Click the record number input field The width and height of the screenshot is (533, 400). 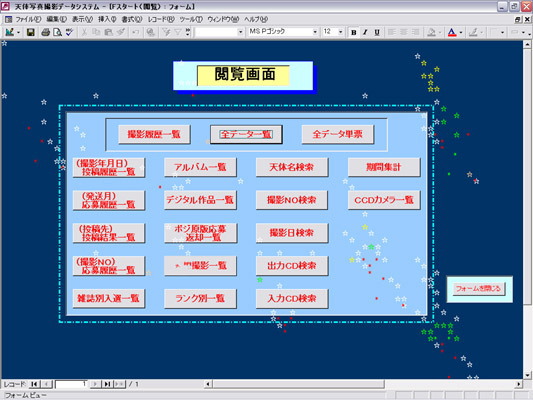[71, 384]
